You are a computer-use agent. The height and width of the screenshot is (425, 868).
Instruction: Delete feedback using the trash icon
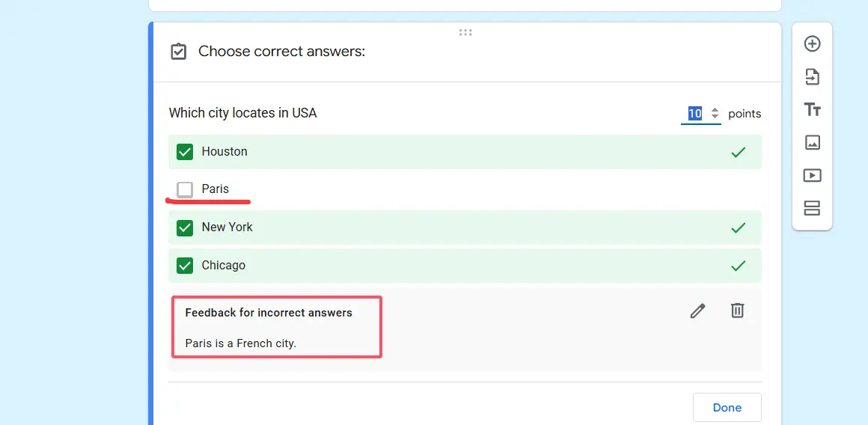(737, 310)
